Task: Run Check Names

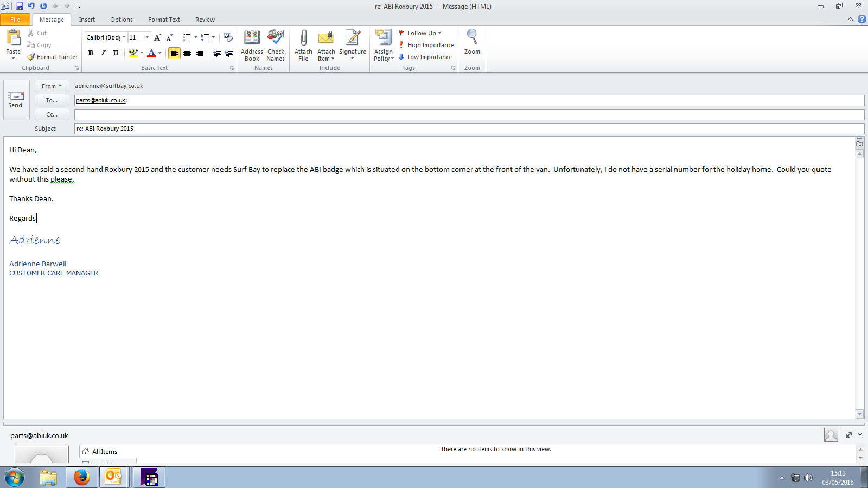Action: pos(276,46)
